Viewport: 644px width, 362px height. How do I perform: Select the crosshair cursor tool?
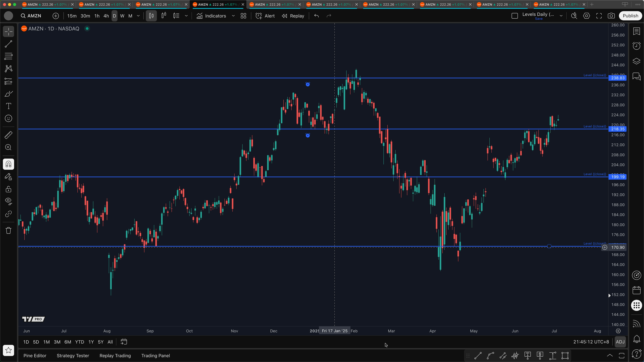(9, 32)
